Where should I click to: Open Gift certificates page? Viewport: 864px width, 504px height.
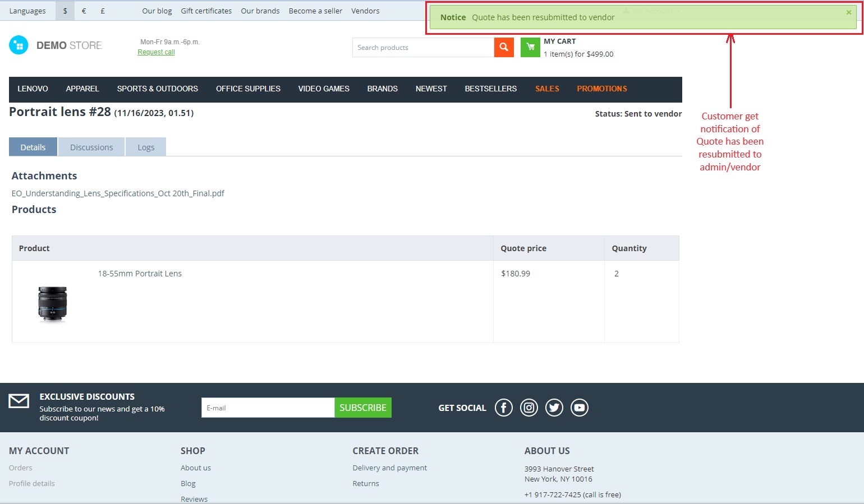tap(206, 11)
